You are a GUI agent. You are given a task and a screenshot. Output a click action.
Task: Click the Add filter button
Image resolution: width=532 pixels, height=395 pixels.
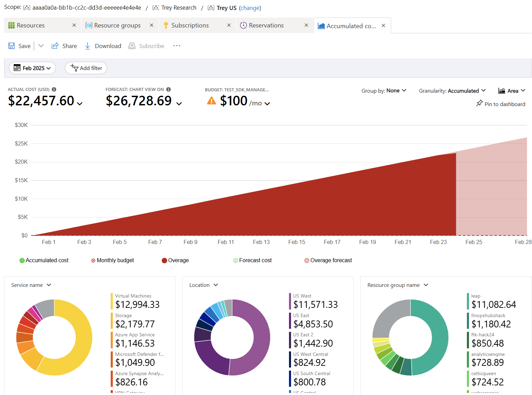coord(86,68)
